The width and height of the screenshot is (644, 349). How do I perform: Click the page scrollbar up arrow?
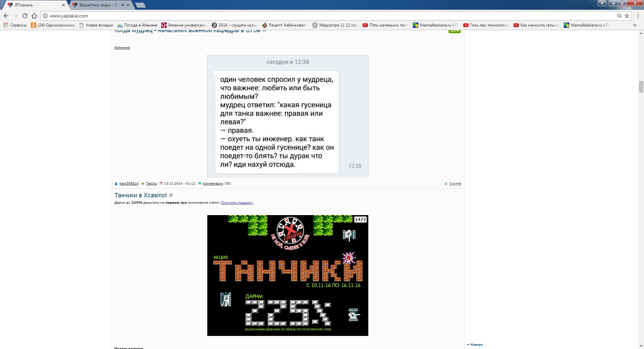click(x=641, y=33)
